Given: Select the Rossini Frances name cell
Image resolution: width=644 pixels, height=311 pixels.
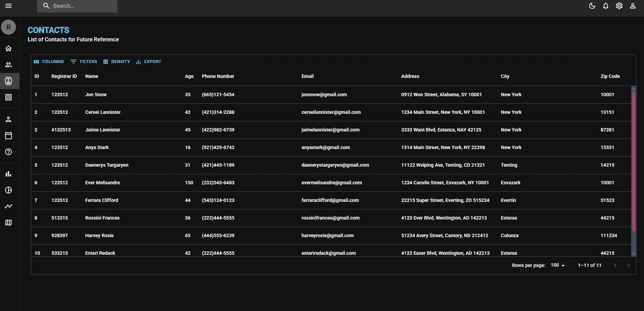Looking at the screenshot, I should pos(103,218).
